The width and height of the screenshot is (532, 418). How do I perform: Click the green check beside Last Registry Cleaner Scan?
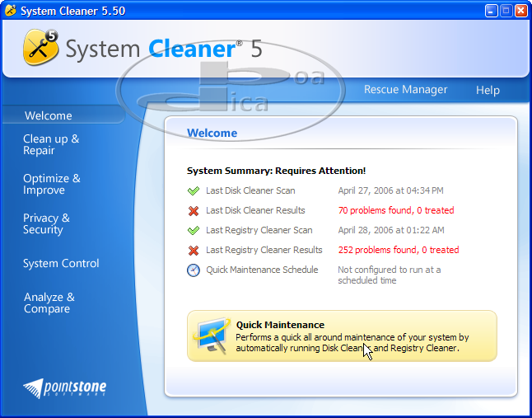194,230
